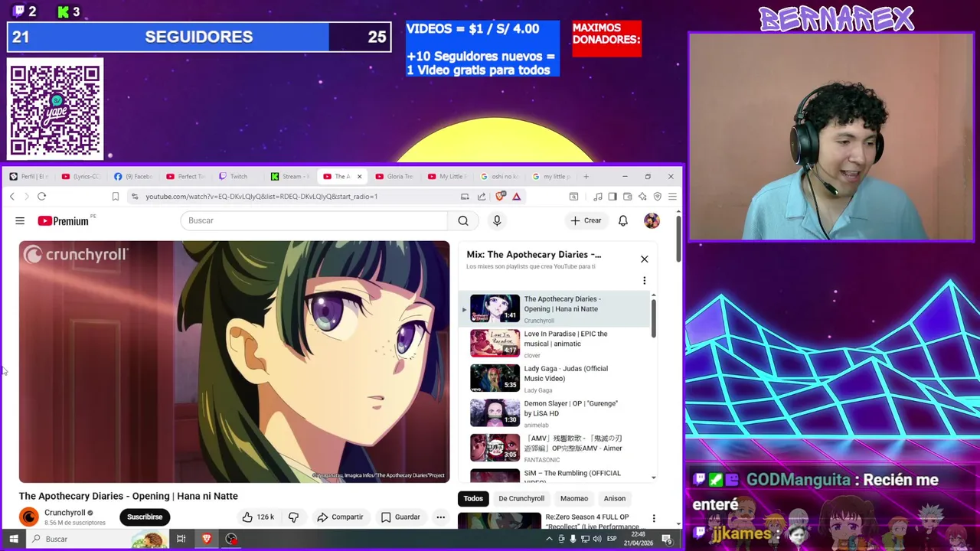Close the Mix playlist panel

click(x=644, y=259)
